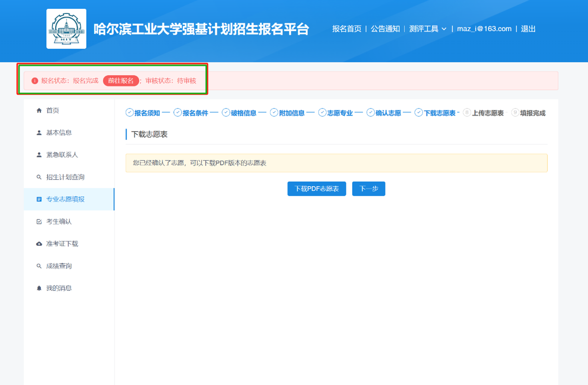This screenshot has height=385, width=588.
Task: Jump to the 破格信息 step label
Action: click(244, 113)
